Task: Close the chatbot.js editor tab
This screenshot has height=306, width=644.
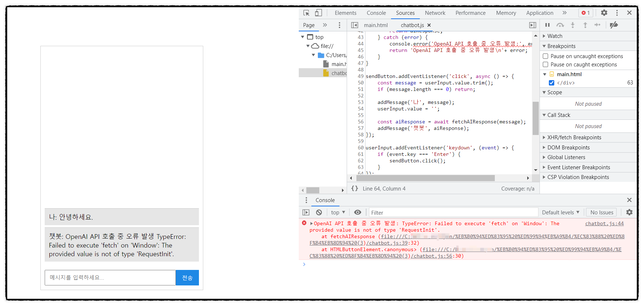Action: coord(429,25)
